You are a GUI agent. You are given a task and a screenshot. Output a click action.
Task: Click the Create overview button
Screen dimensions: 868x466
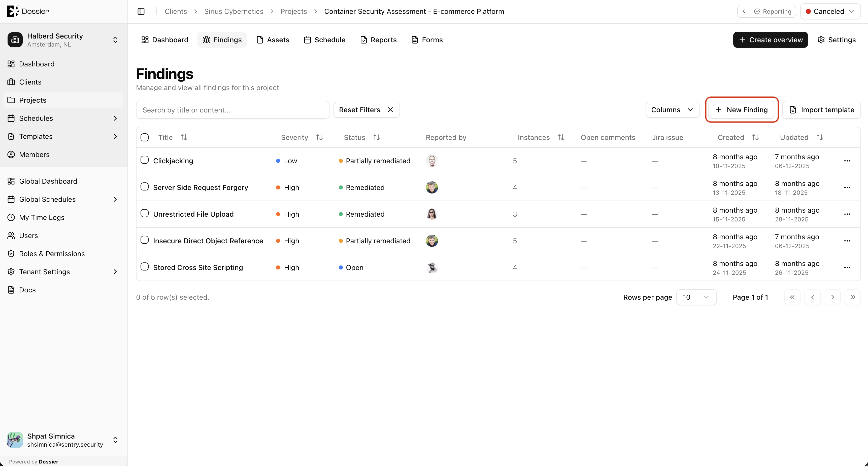point(771,40)
